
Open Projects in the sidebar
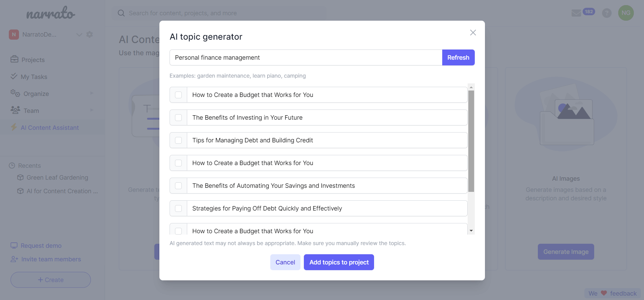33,60
